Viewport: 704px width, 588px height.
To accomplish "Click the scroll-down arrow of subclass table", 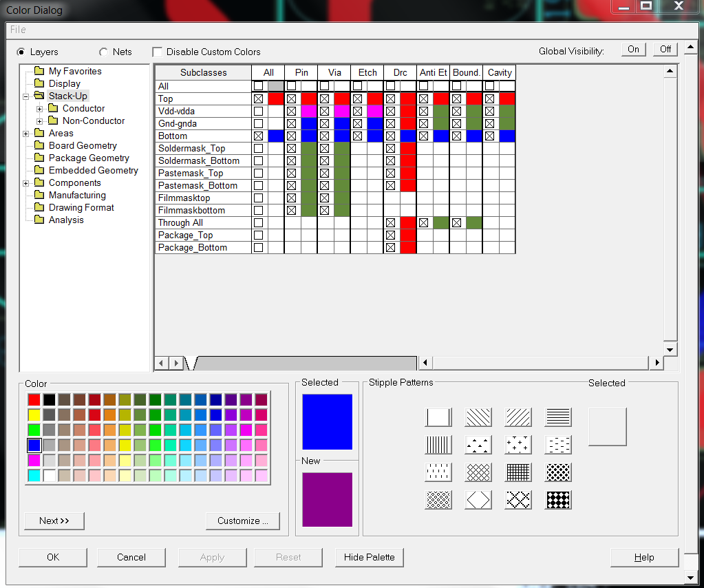I will tap(670, 349).
